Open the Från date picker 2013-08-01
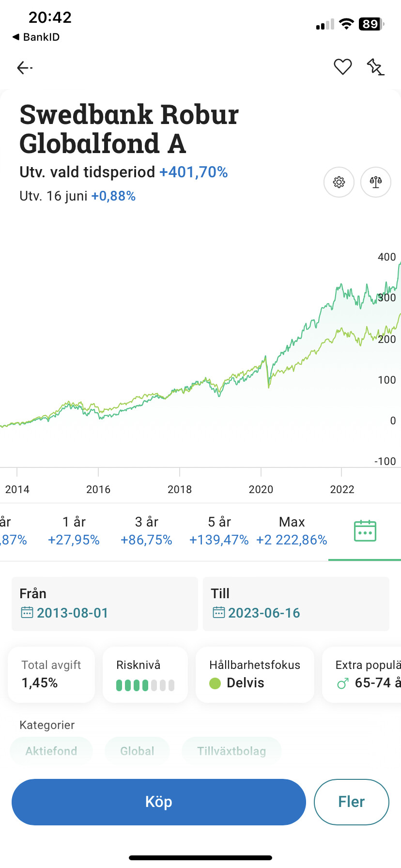This screenshot has width=401, height=868. (73, 613)
